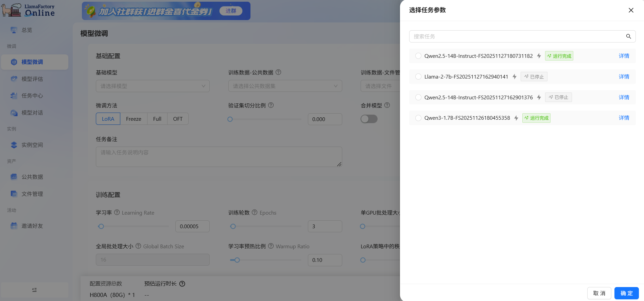644x301 pixels.
Task: Click lightning icon beside Qwen2.5-14B-Instruct-FS20251127162901376
Action: (x=539, y=97)
